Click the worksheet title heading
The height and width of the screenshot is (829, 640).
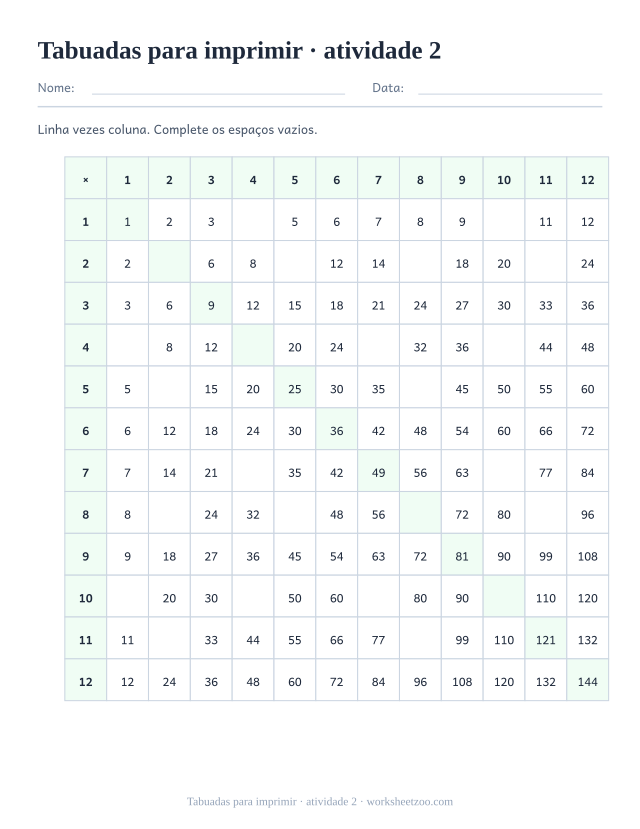point(239,51)
